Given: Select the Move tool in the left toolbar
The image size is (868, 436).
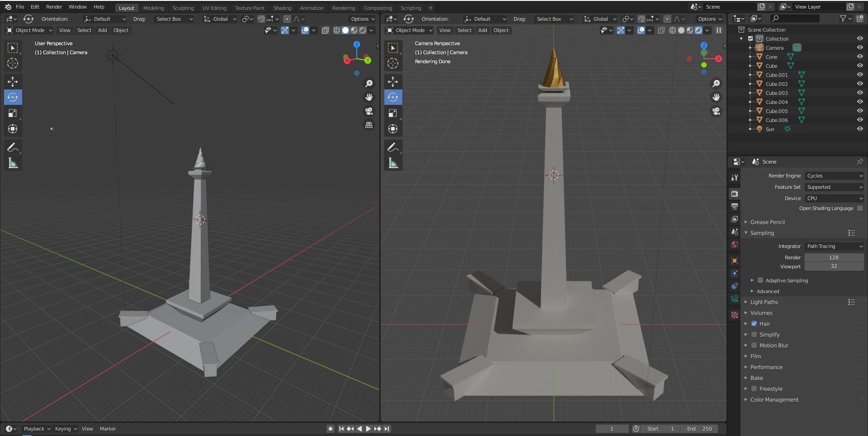Looking at the screenshot, I should (13, 82).
